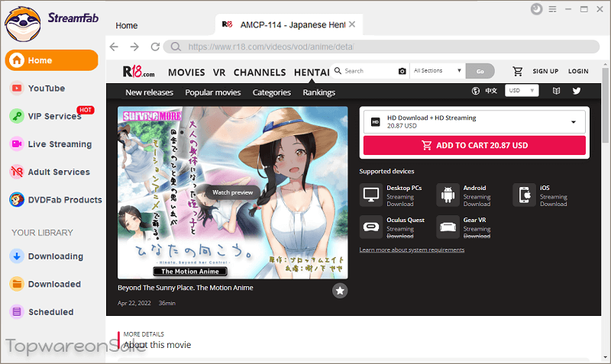
Task: Open the VR site menu
Action: point(219,72)
